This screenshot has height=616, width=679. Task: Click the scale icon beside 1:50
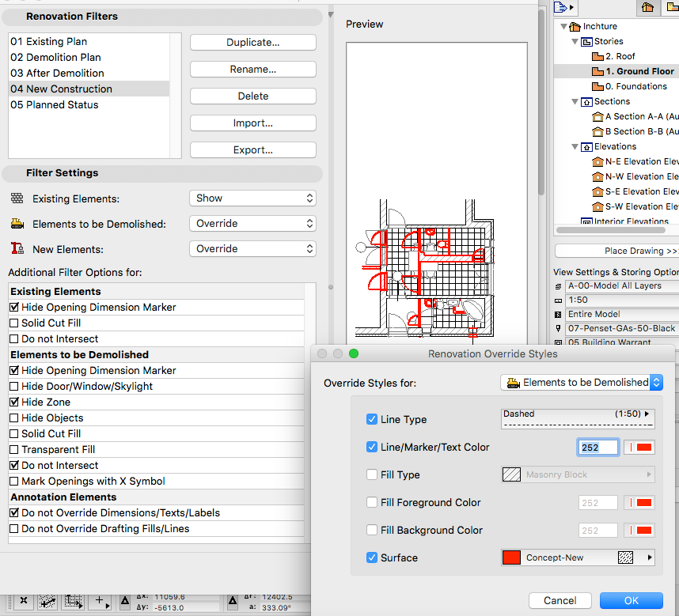pos(558,300)
